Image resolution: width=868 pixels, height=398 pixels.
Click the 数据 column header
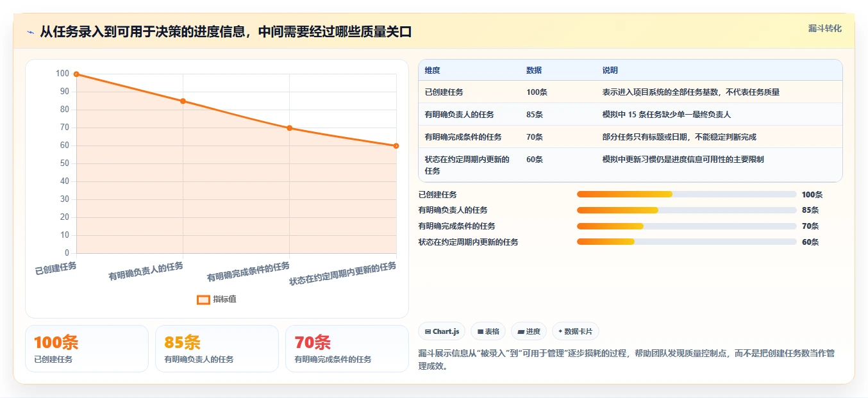coord(534,70)
